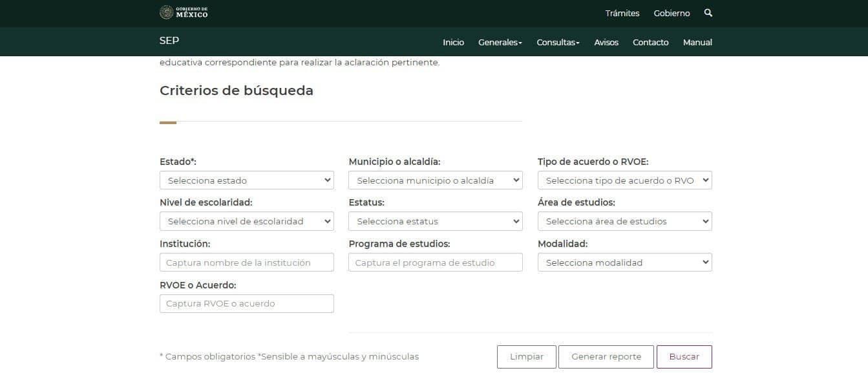This screenshot has height=386, width=868.
Task: Expand the Consultas menu
Action: (558, 42)
